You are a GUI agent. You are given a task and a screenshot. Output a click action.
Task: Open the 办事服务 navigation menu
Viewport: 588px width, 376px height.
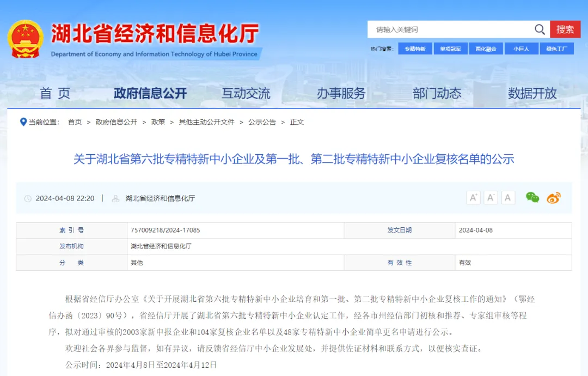point(341,93)
